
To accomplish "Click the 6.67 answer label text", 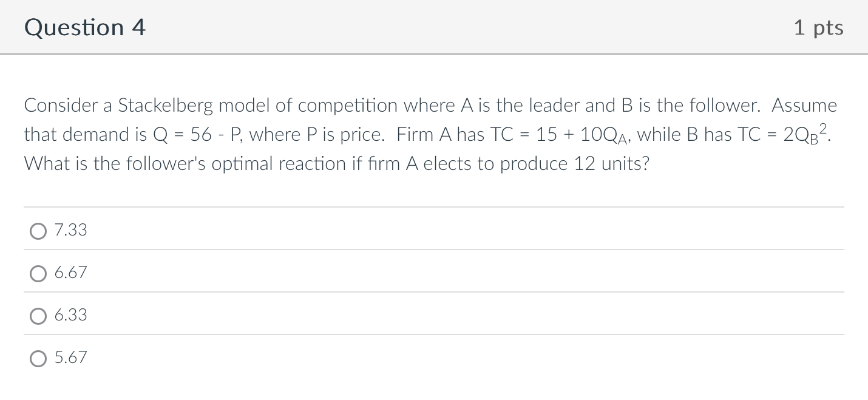I will pyautogui.click(x=71, y=273).
